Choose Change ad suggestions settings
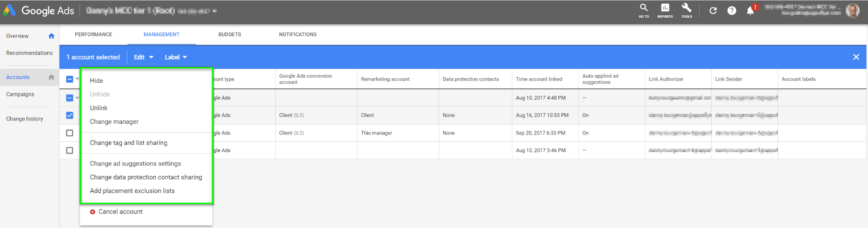Viewport: 868px width, 228px height. 135,164
